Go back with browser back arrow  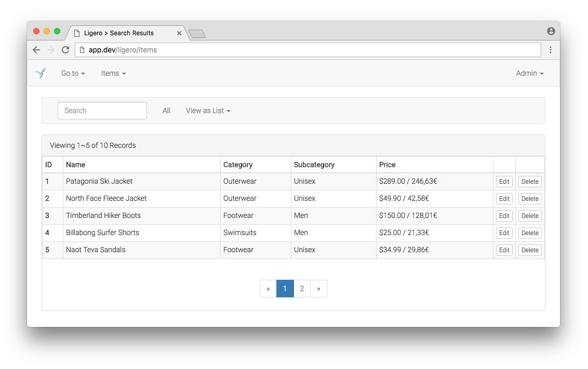pyautogui.click(x=36, y=50)
